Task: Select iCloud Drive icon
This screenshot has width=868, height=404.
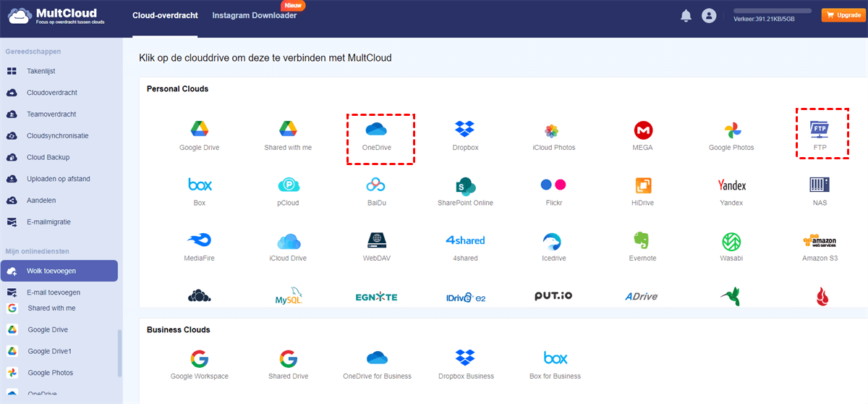Action: (288, 247)
